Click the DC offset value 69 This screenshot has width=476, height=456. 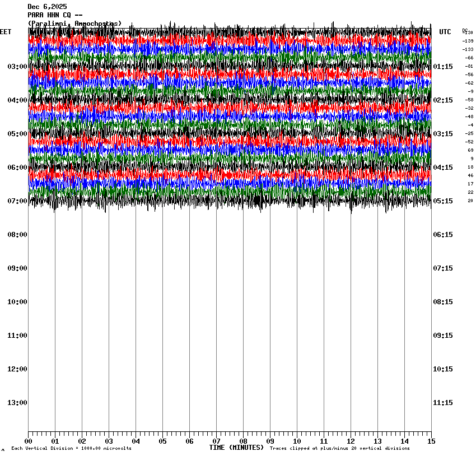pos(470,150)
